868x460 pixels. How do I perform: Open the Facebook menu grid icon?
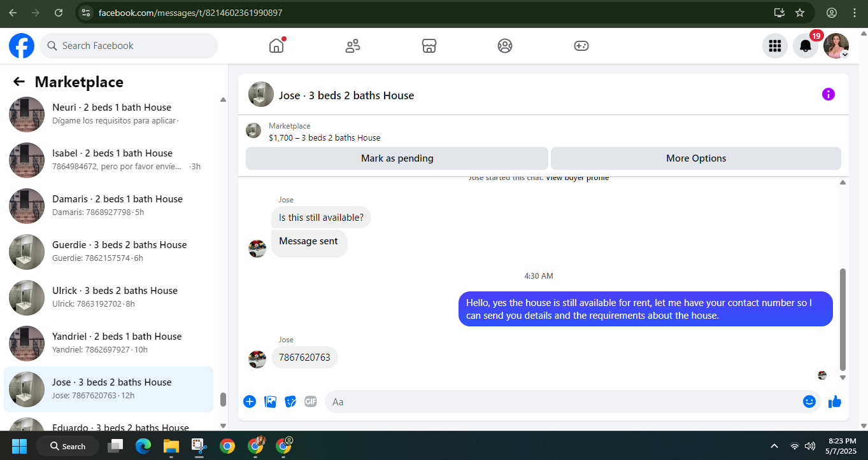tap(775, 46)
